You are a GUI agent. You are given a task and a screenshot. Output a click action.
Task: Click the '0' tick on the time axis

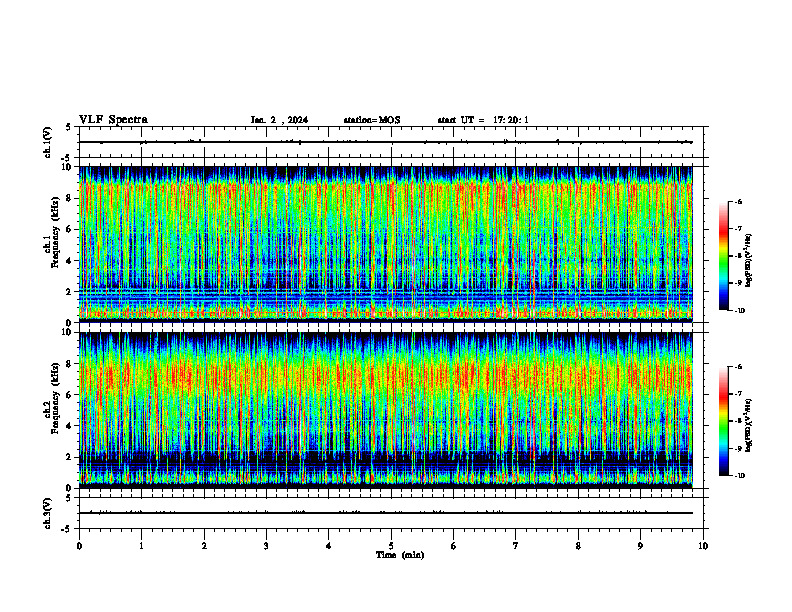point(79,546)
